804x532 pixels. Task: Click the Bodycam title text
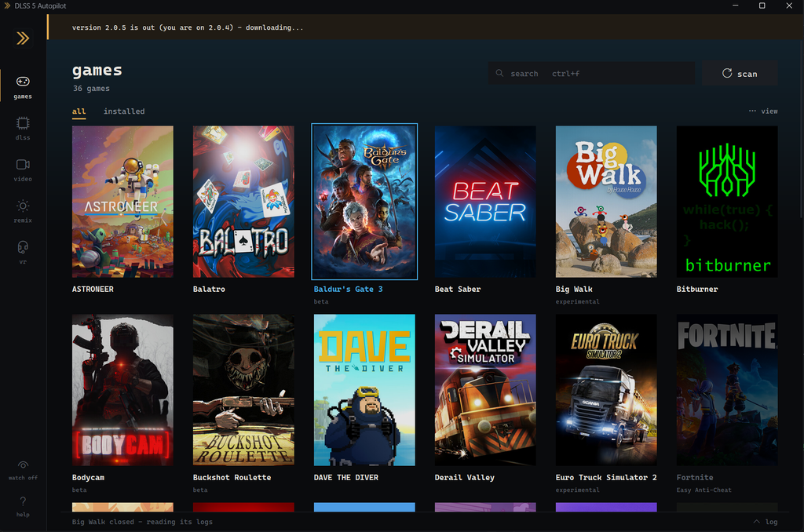88,477
